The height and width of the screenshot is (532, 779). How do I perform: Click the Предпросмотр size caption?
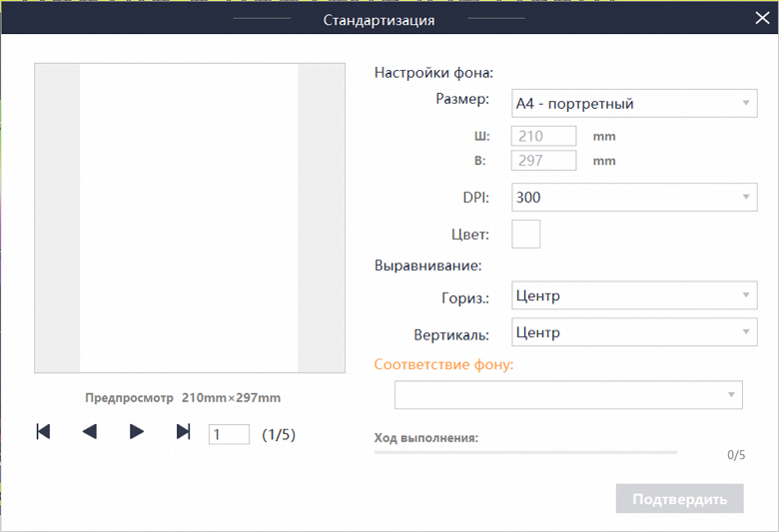click(183, 397)
